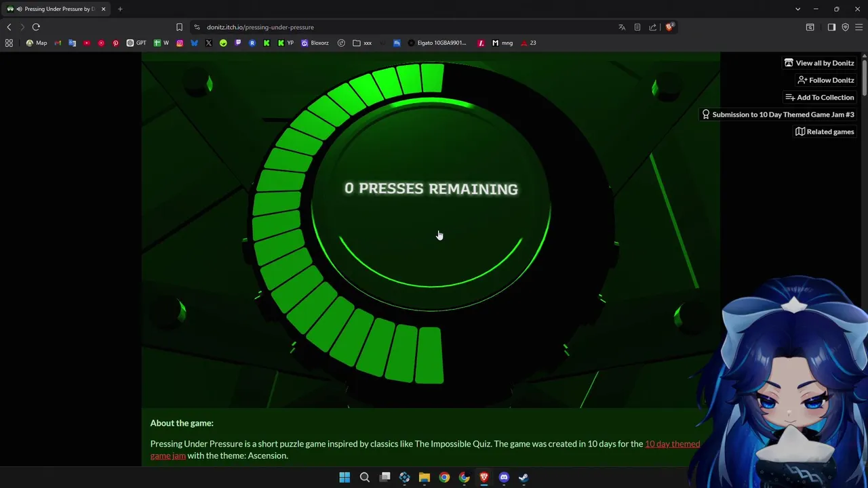Toggle the browser sidebar panel

[831, 27]
